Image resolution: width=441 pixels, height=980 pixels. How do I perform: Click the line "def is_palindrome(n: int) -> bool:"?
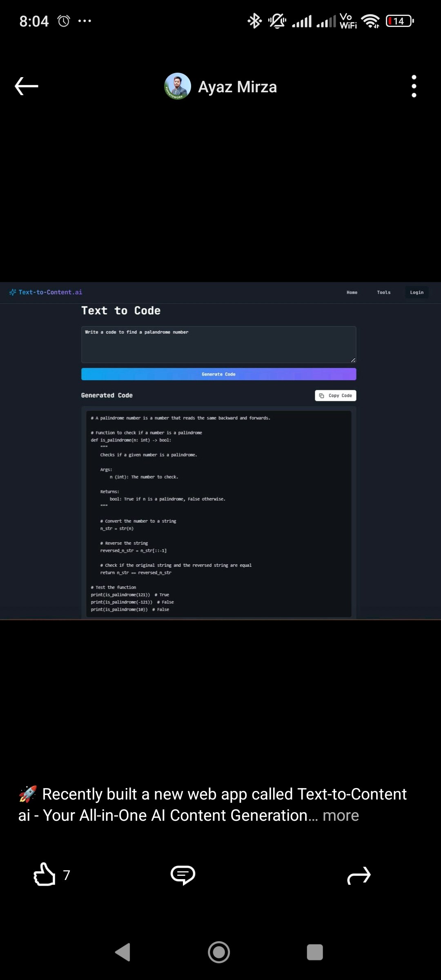131,440
